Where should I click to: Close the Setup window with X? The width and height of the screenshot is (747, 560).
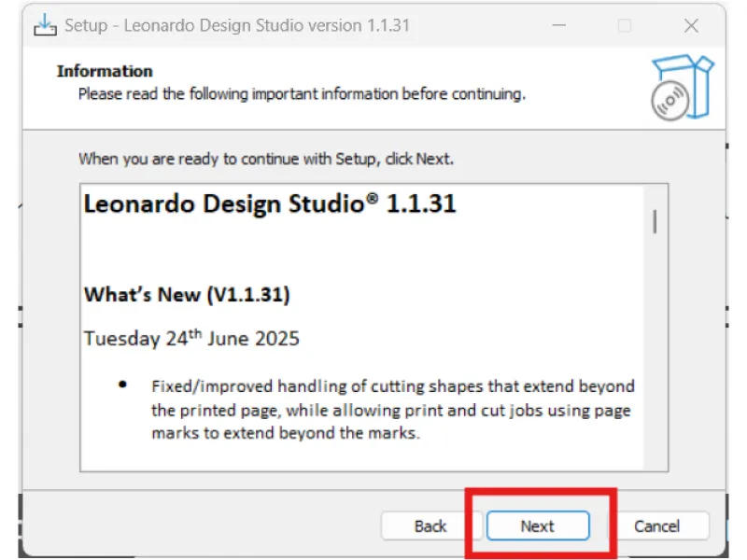691,26
